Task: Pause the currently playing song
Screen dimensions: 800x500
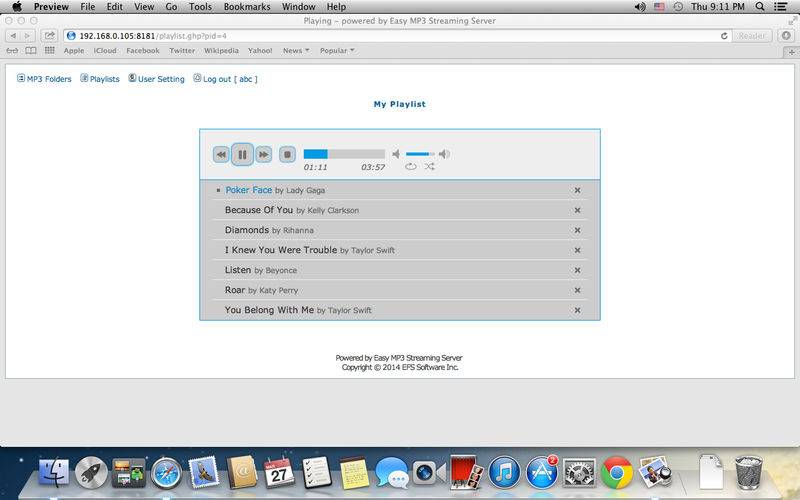Action: (242, 154)
